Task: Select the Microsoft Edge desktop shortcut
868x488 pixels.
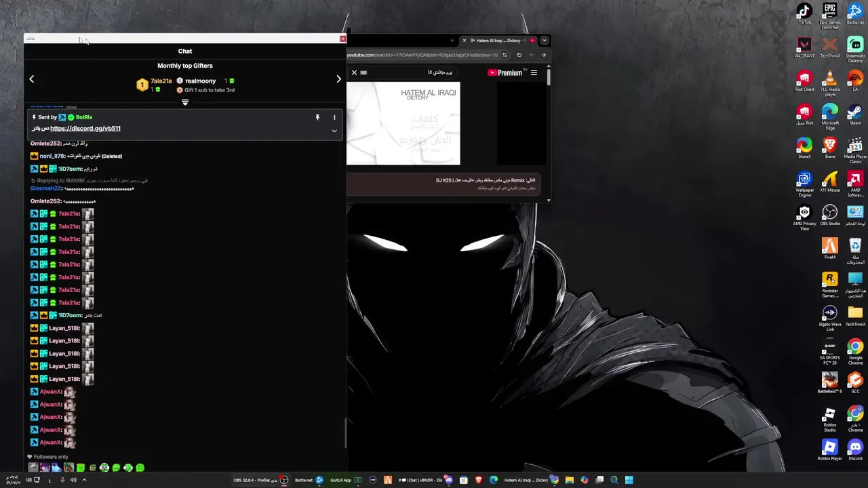Action: (830, 116)
